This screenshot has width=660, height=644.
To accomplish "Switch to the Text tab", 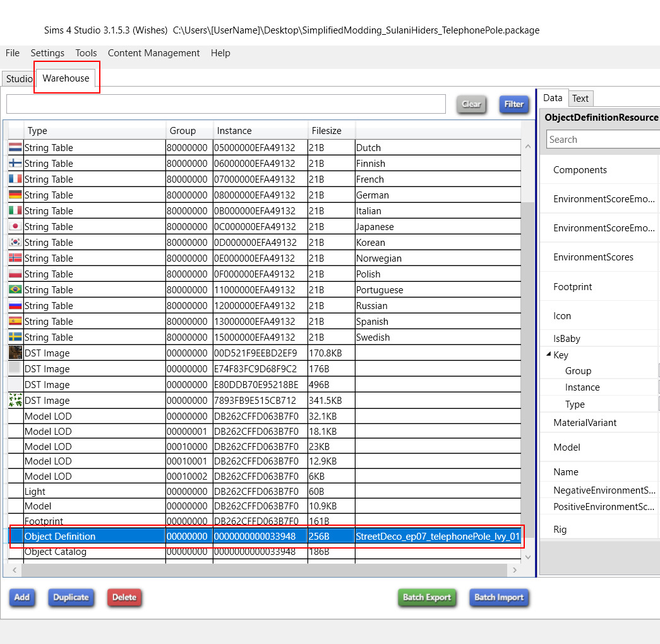I will pyautogui.click(x=580, y=99).
